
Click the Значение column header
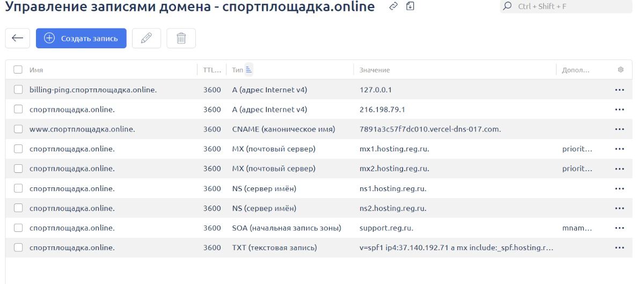pyautogui.click(x=374, y=70)
